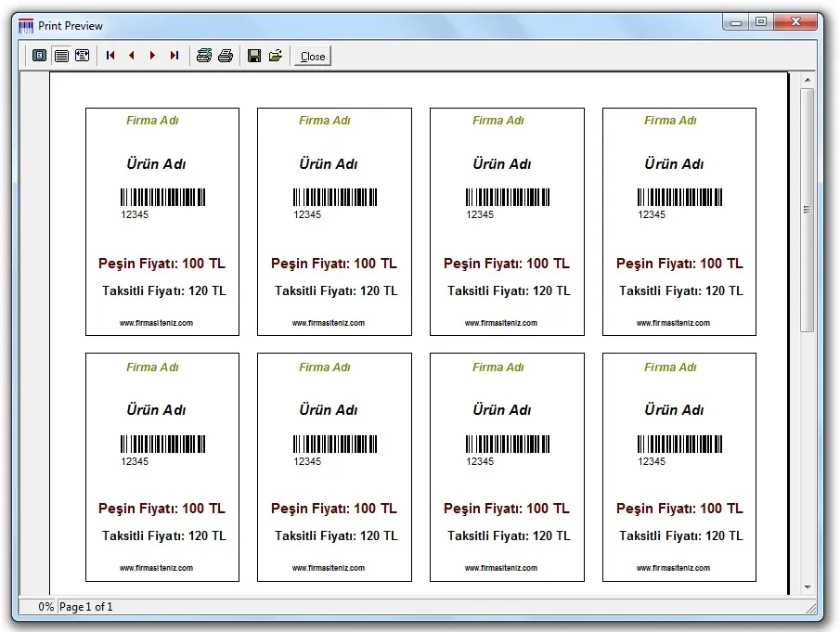Click the window resize grip
The image size is (840, 632).
click(x=811, y=608)
